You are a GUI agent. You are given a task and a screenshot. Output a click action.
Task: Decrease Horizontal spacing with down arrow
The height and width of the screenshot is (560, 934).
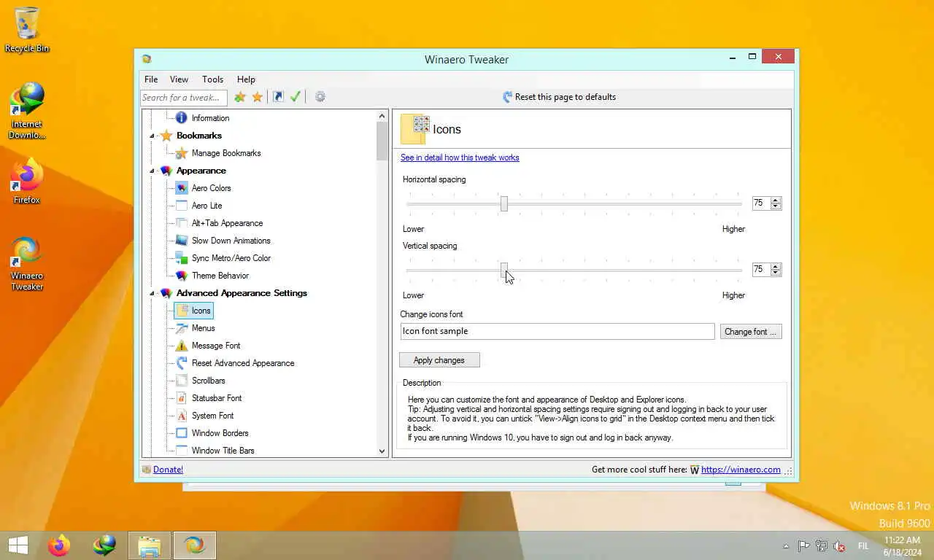pyautogui.click(x=776, y=207)
